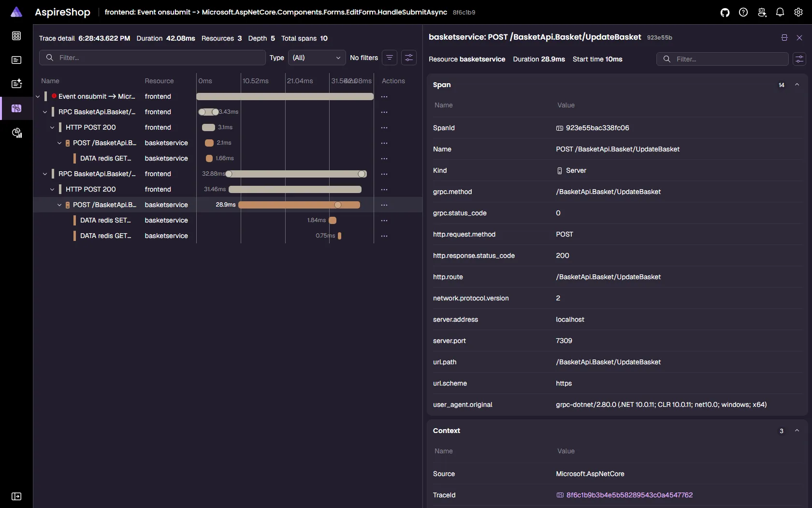Click the Event onsubmit span bar
This screenshot has height=508, width=812.
(285, 97)
